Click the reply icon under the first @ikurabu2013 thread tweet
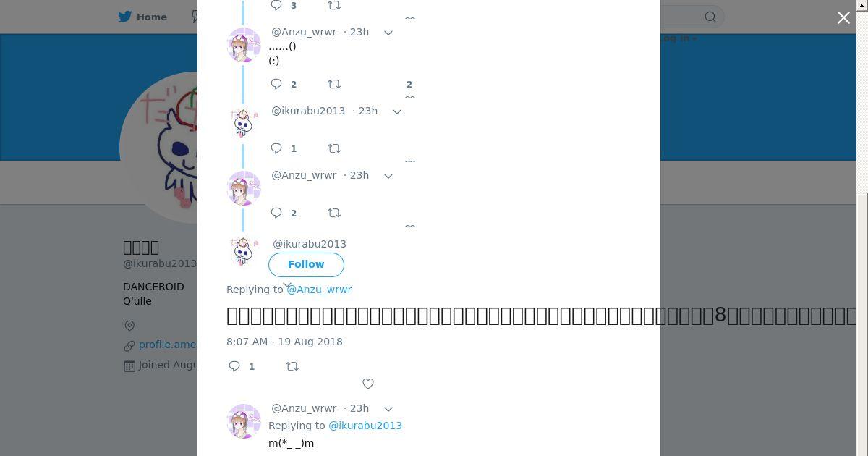 pos(276,148)
